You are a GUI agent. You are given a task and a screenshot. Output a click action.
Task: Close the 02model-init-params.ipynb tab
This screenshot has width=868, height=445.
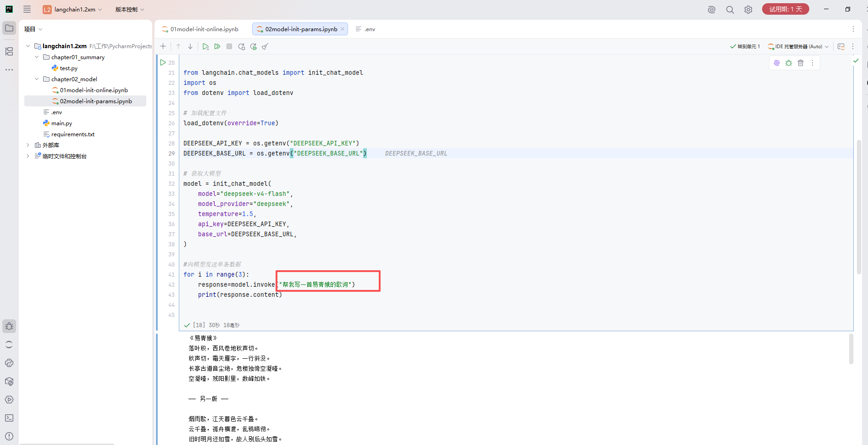(343, 29)
